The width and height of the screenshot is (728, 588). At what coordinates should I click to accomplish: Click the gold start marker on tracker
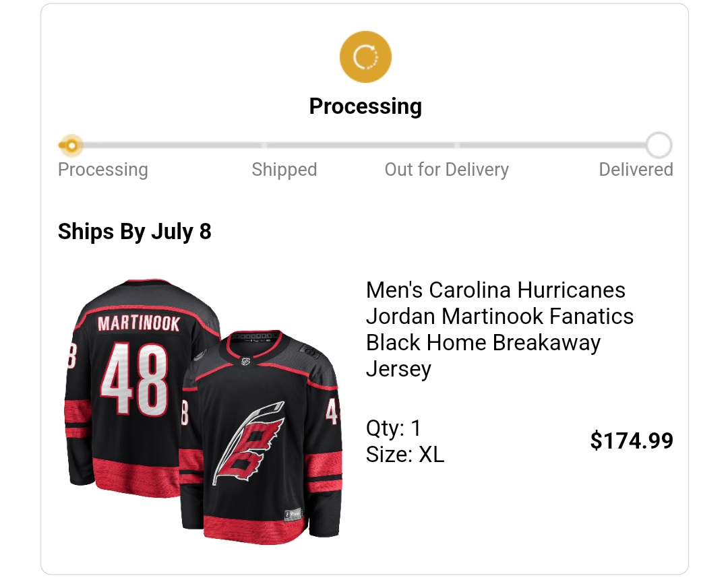(x=71, y=145)
